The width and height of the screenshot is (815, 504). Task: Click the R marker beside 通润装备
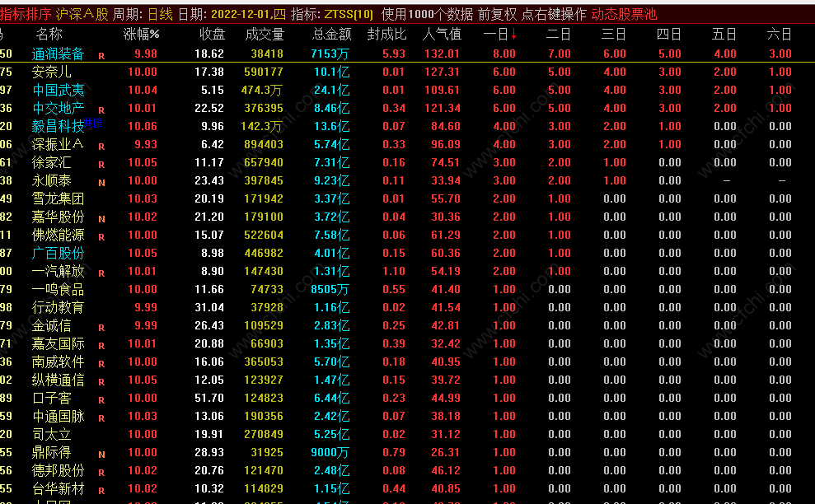point(102,56)
